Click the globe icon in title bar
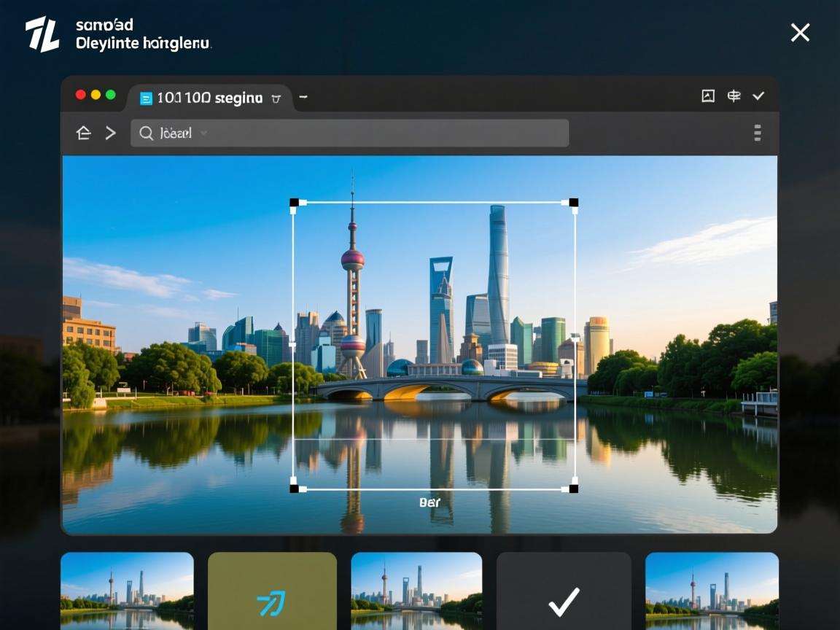This screenshot has height=630, width=840. pyautogui.click(x=734, y=96)
